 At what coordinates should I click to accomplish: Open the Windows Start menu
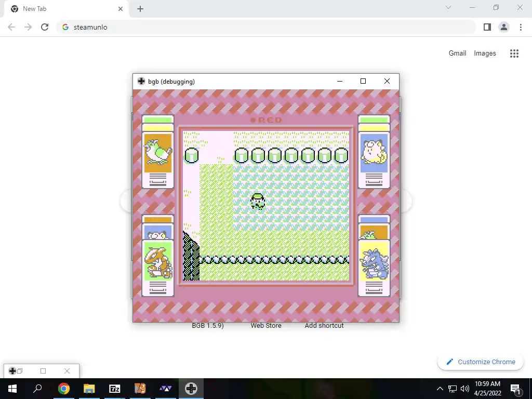(x=12, y=389)
